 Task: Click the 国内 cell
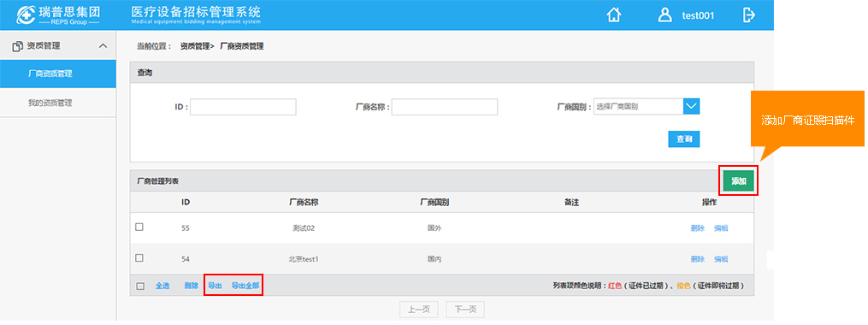[434, 259]
